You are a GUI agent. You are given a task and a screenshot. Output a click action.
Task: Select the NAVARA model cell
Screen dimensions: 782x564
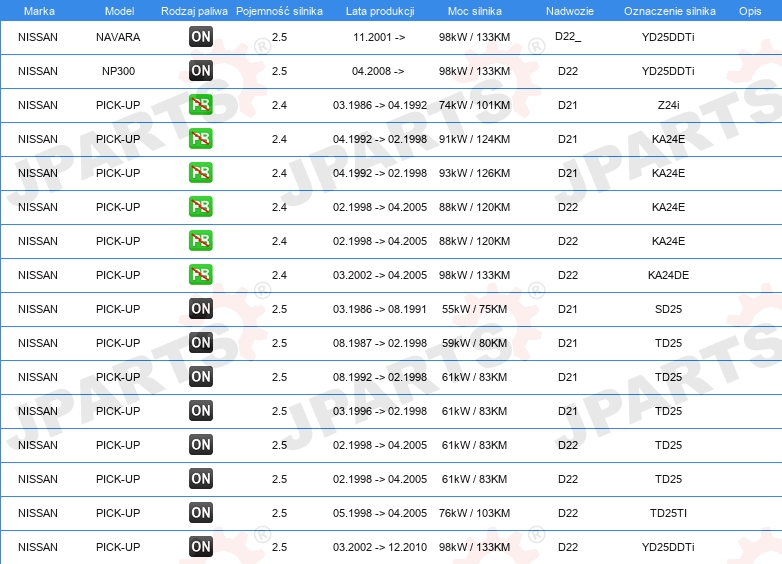click(118, 37)
